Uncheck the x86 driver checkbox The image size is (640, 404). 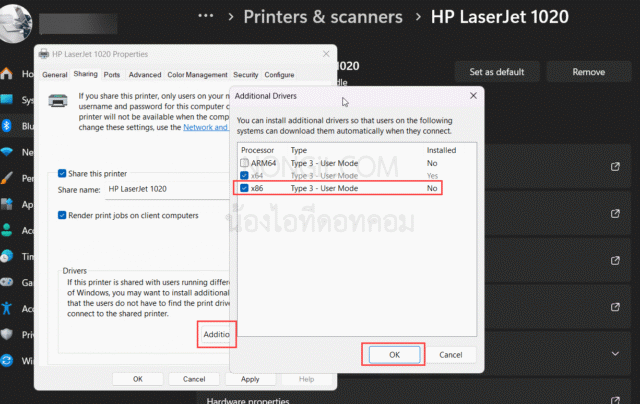(x=244, y=188)
